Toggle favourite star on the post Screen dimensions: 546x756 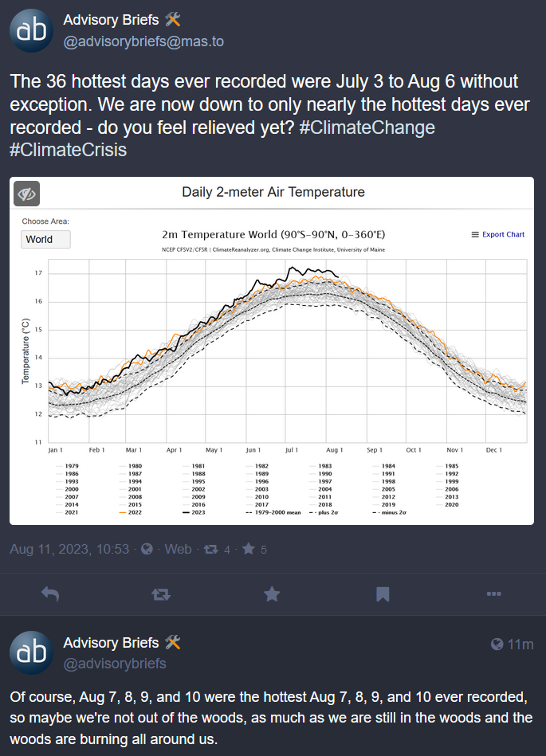point(272,593)
